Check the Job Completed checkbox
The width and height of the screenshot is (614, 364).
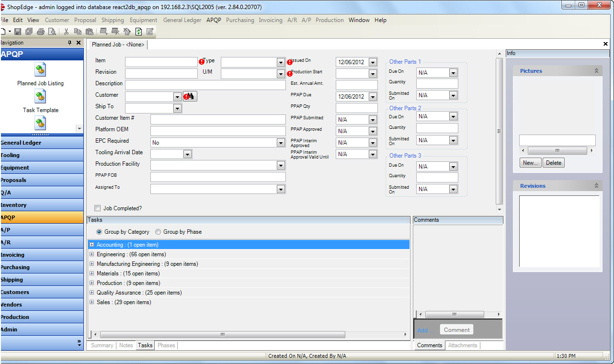point(98,208)
